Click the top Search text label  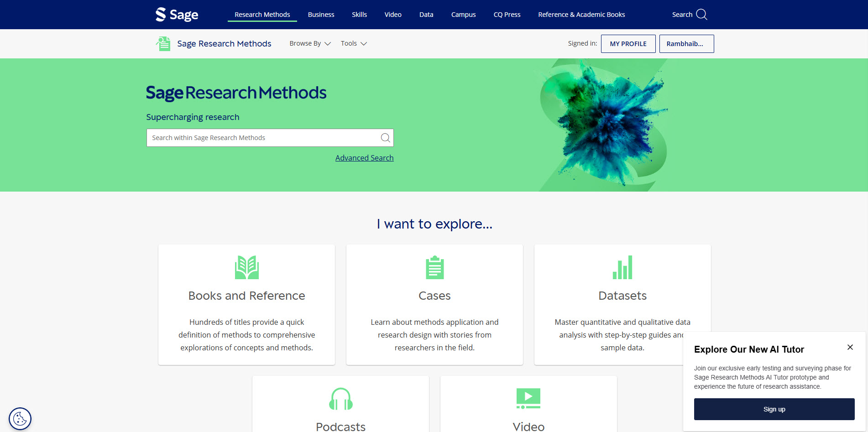(682, 15)
